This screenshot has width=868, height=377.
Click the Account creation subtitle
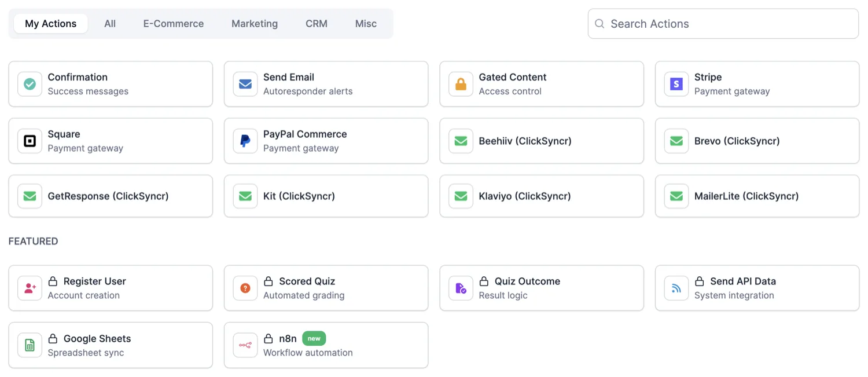coord(84,295)
